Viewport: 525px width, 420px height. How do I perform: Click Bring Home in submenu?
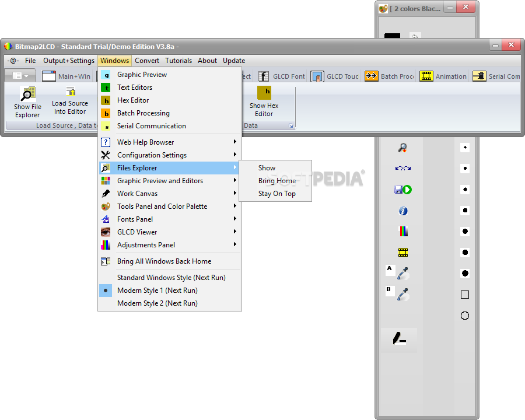click(x=275, y=180)
